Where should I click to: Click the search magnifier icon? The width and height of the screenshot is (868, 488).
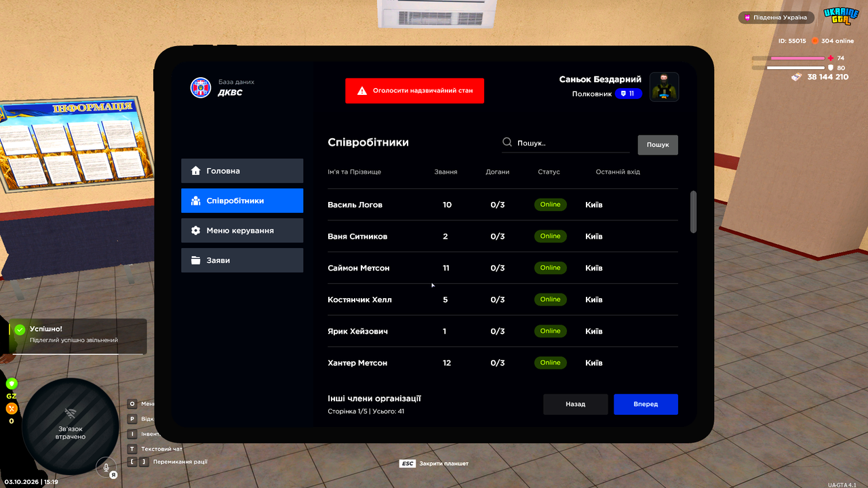coord(507,142)
